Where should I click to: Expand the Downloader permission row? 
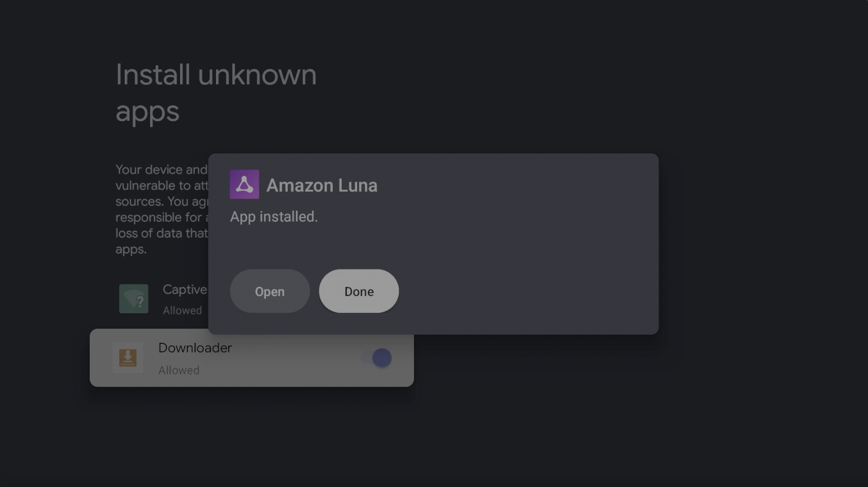pos(224,357)
